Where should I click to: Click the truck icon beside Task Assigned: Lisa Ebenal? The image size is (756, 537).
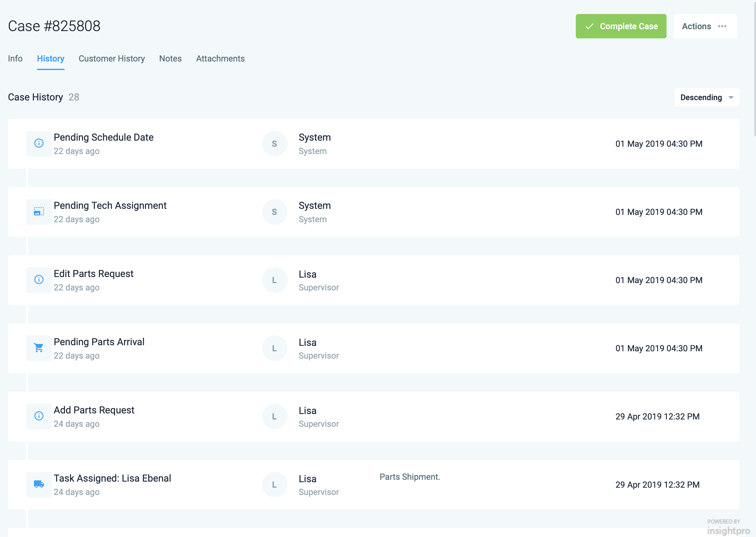[39, 484]
